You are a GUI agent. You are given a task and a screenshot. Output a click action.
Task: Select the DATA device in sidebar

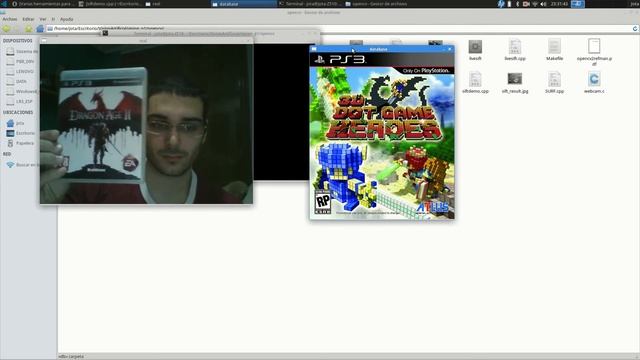tap(17, 82)
